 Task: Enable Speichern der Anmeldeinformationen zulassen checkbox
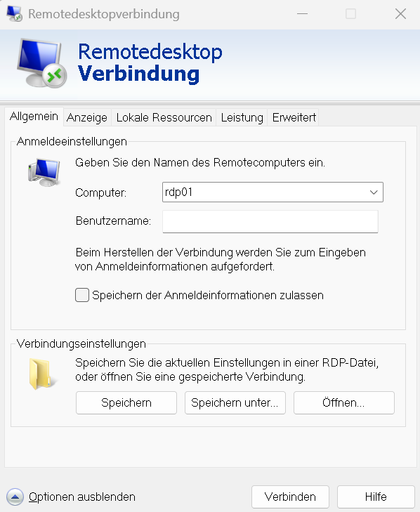82,295
